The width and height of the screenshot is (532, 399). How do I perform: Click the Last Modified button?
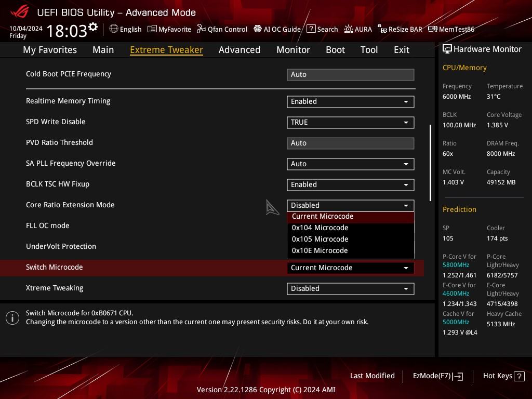click(372, 376)
